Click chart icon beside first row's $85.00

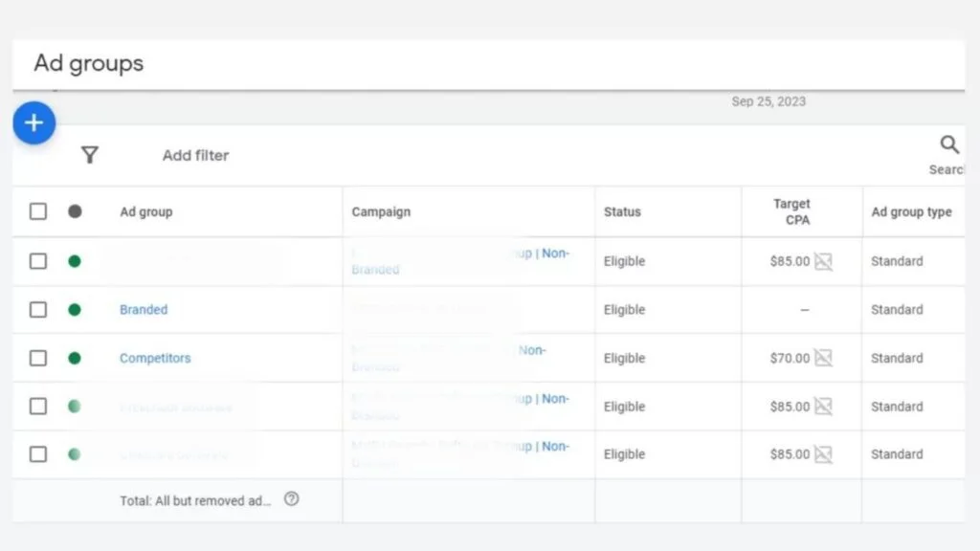point(823,261)
